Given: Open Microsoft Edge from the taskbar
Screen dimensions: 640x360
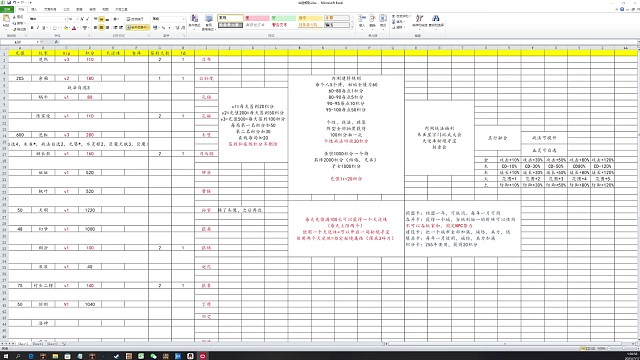Looking at the screenshot, I should click(x=31, y=356).
